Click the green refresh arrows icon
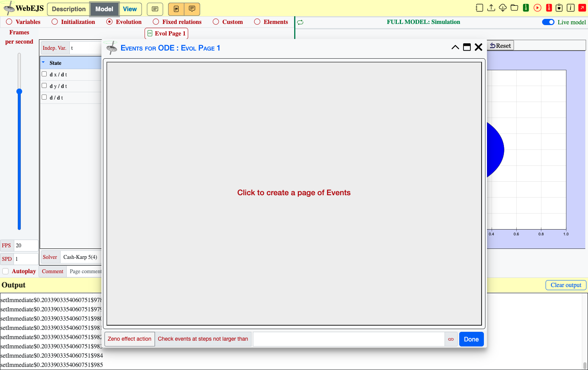 (x=300, y=22)
